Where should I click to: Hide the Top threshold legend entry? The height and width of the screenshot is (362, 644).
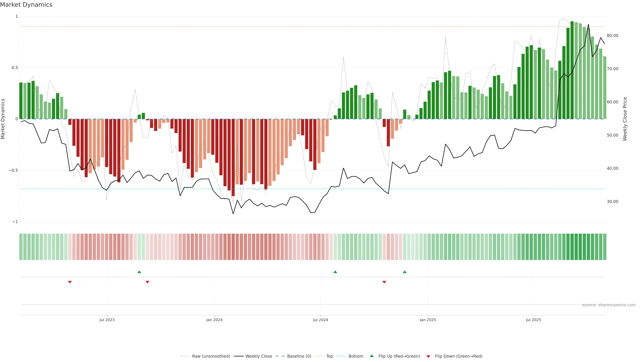point(330,356)
